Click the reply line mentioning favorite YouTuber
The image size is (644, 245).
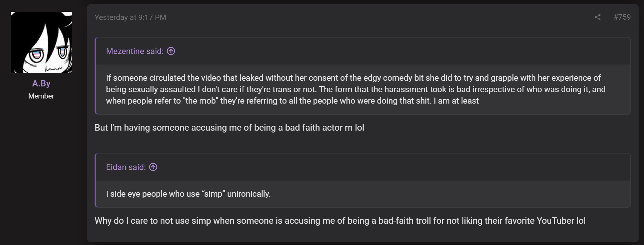[x=340, y=221]
